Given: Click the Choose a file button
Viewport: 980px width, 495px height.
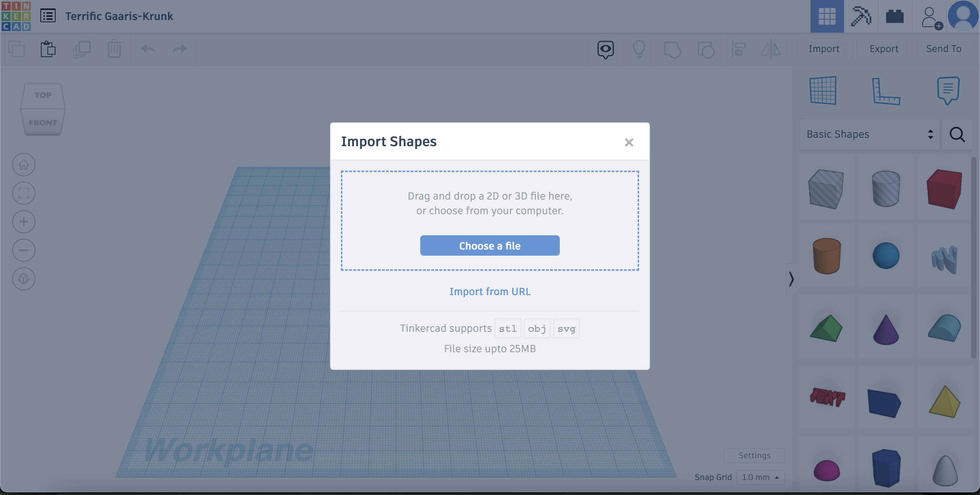Looking at the screenshot, I should (489, 245).
